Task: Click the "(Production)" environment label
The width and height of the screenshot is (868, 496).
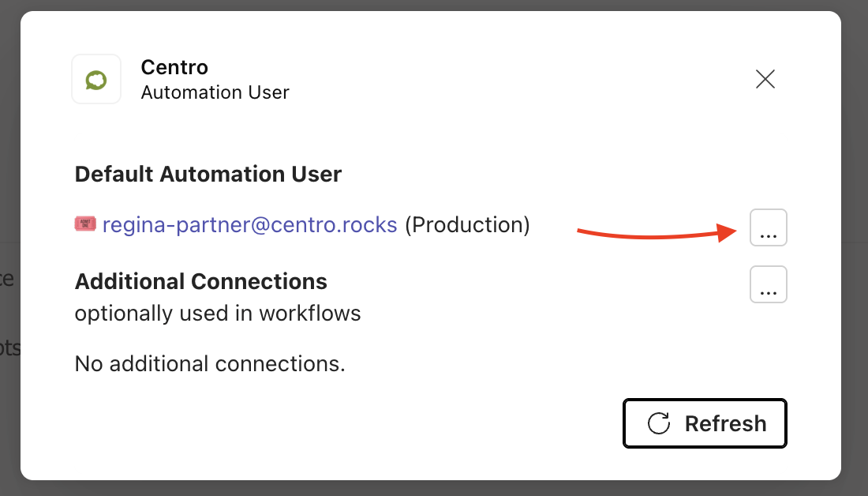Action: coord(467,224)
